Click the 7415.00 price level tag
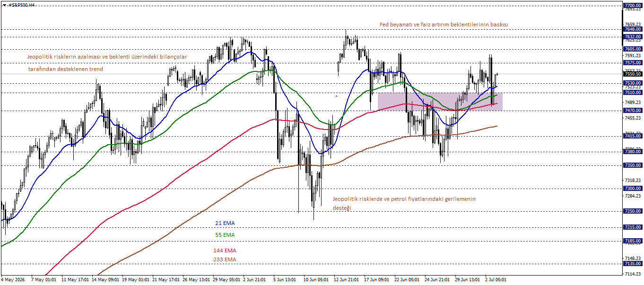The image size is (644, 285). point(632,136)
